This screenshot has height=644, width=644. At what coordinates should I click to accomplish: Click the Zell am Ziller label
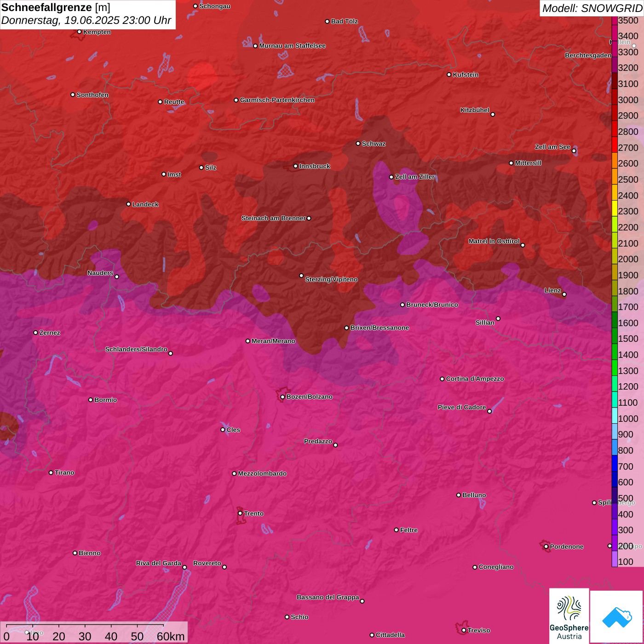point(415,177)
